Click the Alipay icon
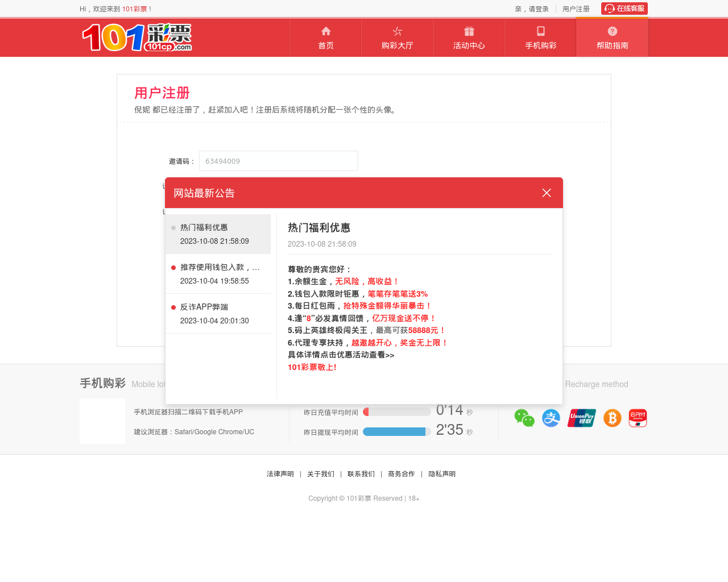 click(x=551, y=418)
